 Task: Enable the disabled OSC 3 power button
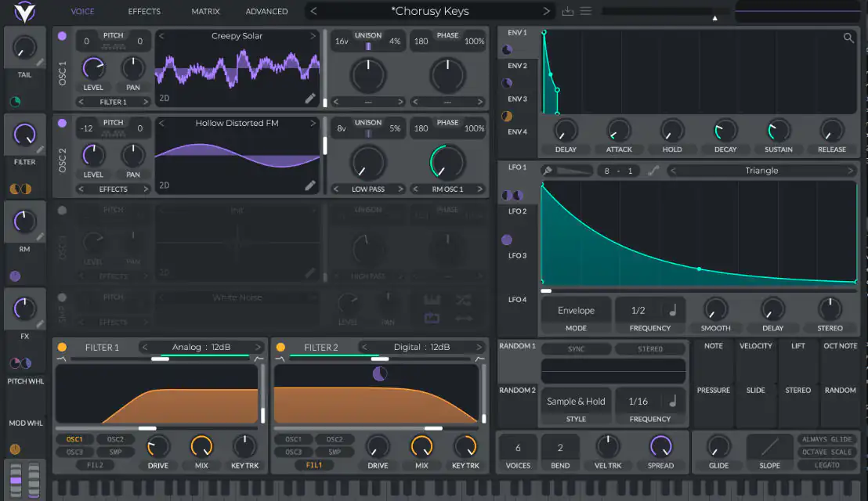[62, 211]
